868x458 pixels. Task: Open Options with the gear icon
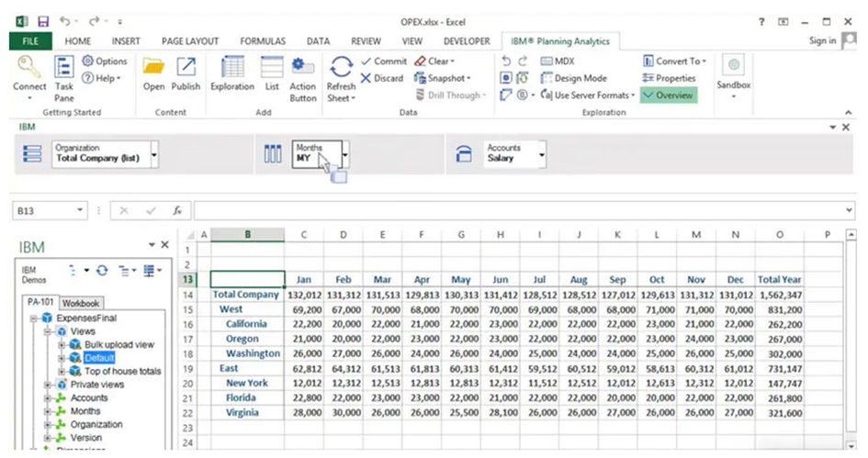(105, 61)
